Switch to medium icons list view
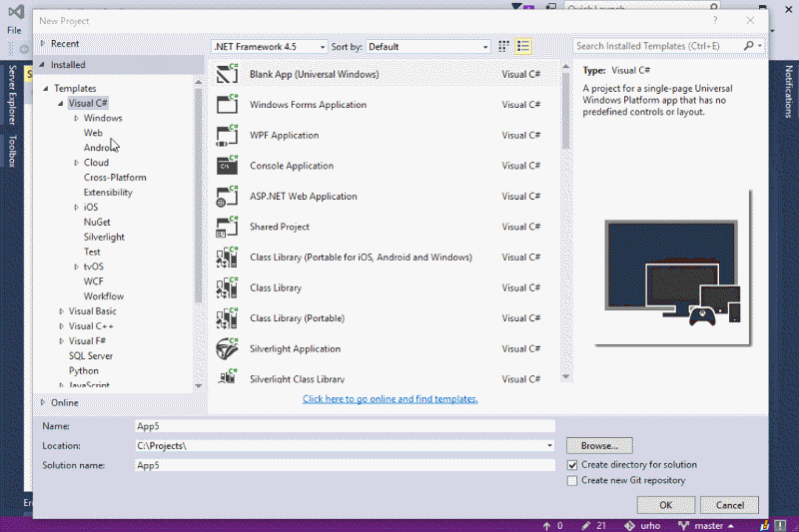 coord(522,46)
